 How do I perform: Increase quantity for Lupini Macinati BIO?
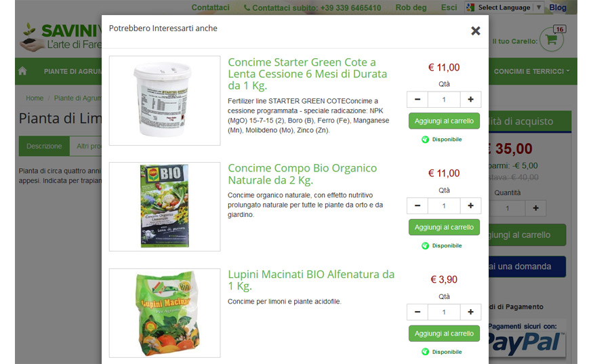click(x=470, y=312)
